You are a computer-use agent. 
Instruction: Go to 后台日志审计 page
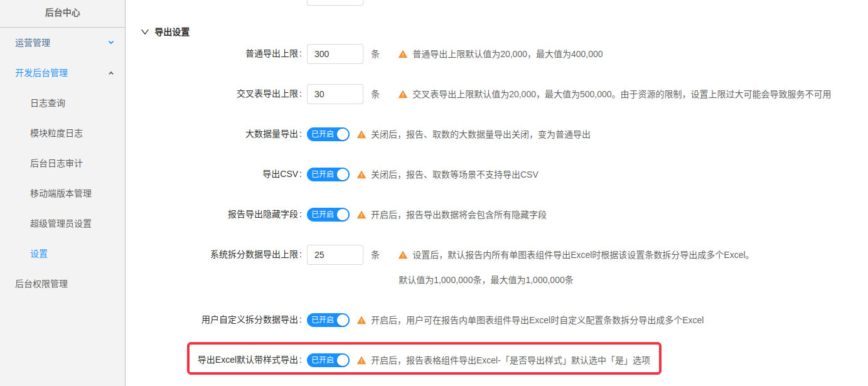[56, 163]
